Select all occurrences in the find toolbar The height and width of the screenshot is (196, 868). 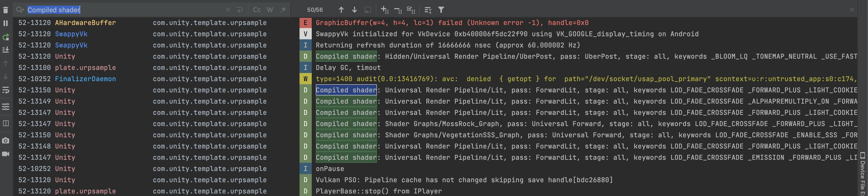click(411, 10)
